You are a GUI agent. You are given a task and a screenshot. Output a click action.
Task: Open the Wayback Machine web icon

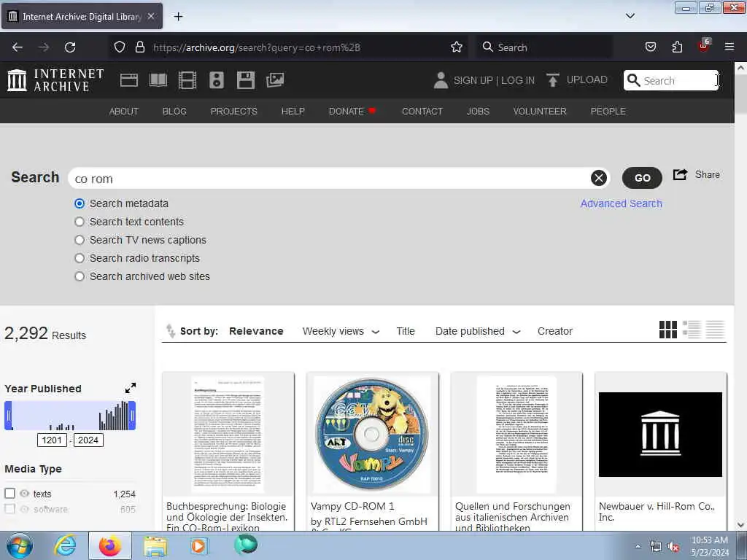click(128, 80)
